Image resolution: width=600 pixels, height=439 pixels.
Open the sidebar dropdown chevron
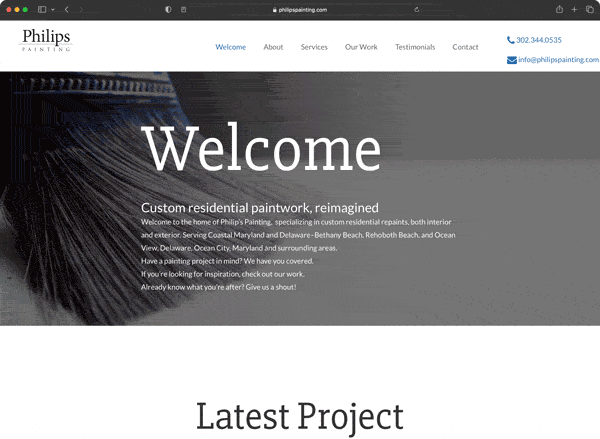pyautogui.click(x=53, y=10)
